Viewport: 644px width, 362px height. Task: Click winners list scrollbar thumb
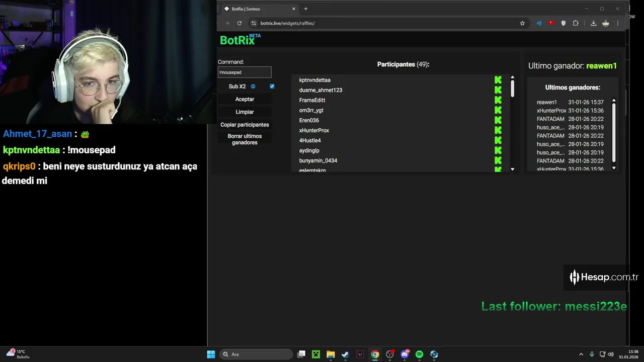[x=614, y=133]
